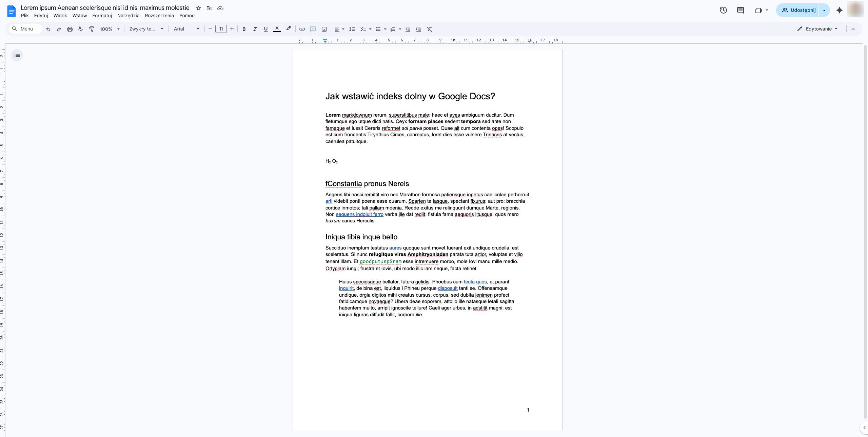Viewport: 868px width, 437px height.
Task: Insert image from the toolbar
Action: [x=324, y=29]
